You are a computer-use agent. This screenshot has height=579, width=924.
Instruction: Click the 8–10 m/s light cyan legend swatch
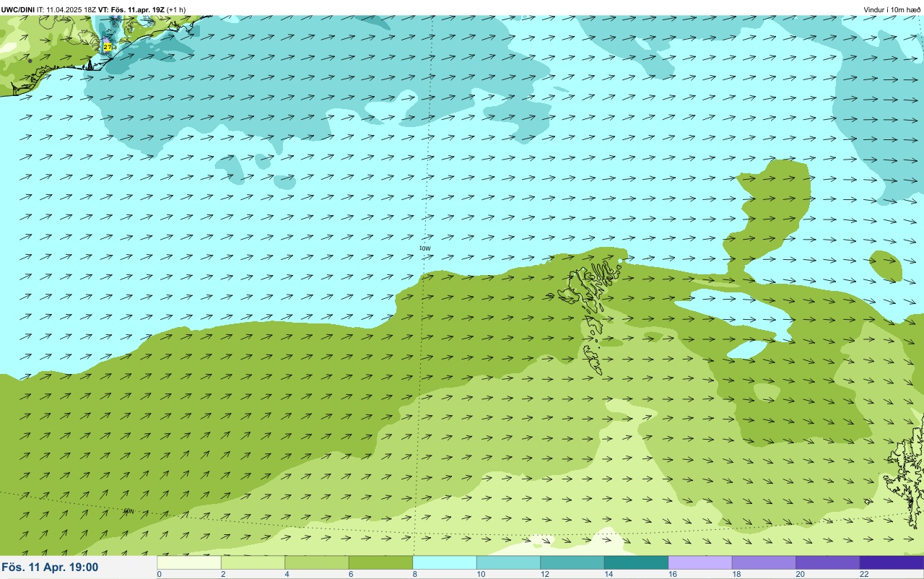coord(445,562)
